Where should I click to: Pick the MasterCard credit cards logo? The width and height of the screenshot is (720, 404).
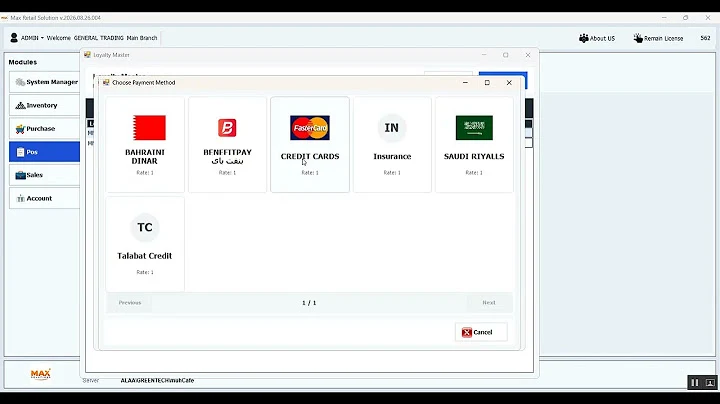310,128
